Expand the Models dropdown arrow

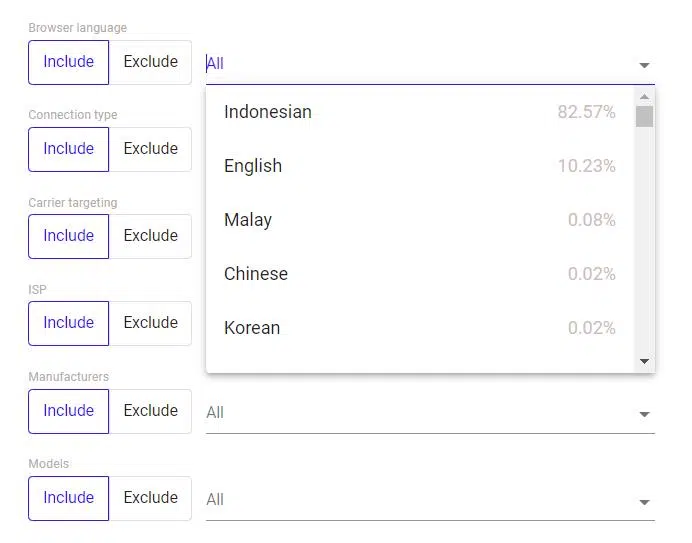click(x=644, y=502)
